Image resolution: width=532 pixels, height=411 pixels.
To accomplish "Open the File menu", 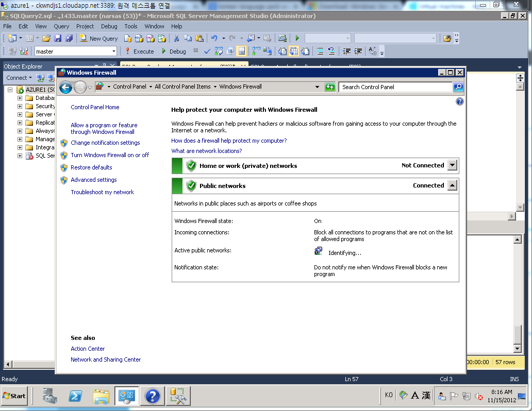I will [7, 26].
